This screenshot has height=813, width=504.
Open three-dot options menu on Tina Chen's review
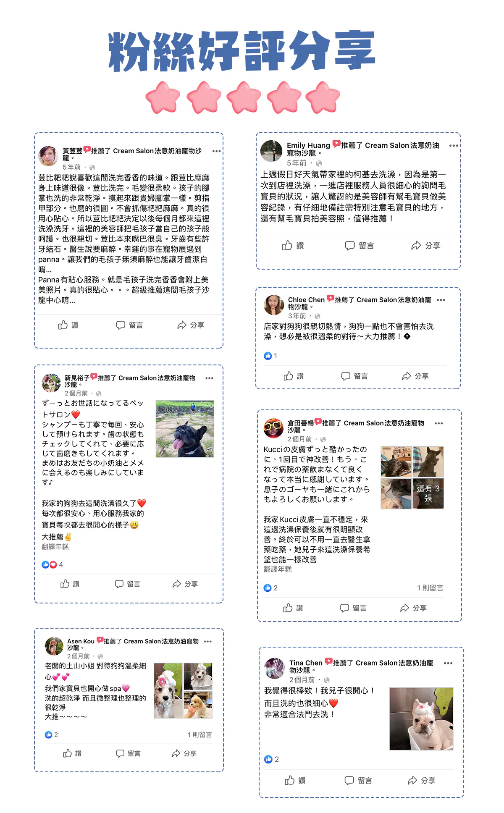click(x=448, y=663)
